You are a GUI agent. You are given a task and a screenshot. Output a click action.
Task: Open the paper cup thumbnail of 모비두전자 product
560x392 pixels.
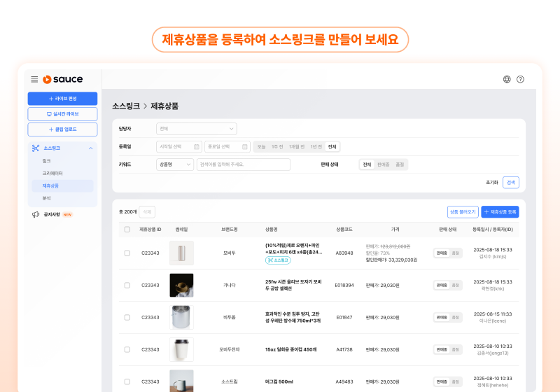click(x=181, y=349)
